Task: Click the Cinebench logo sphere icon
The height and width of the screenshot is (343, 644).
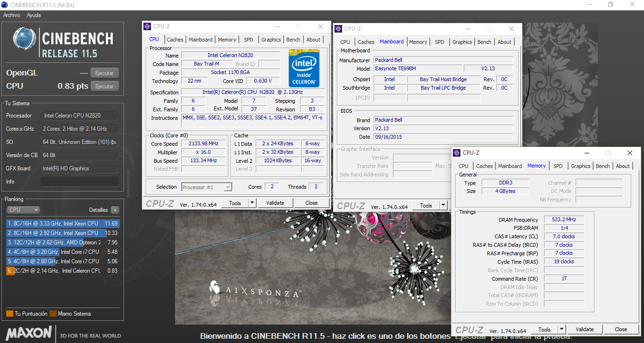Action: (x=25, y=39)
